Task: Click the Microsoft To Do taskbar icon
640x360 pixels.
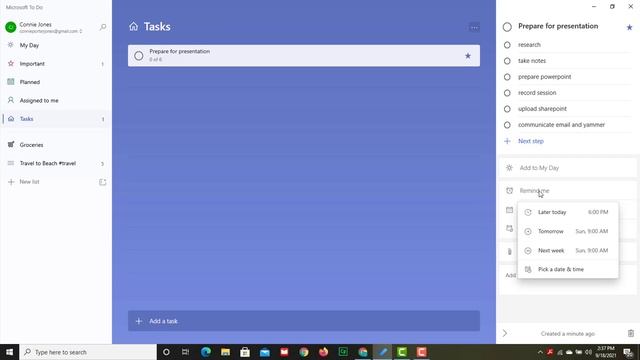Action: click(x=382, y=352)
